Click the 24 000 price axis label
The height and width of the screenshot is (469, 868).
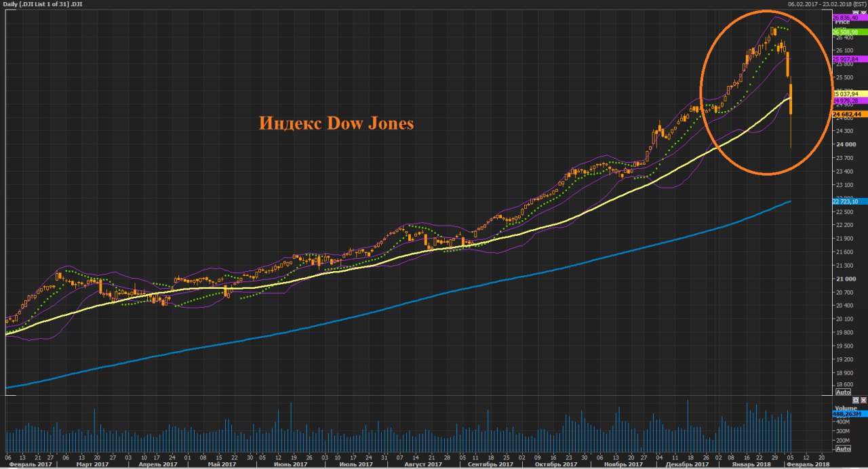[845, 144]
